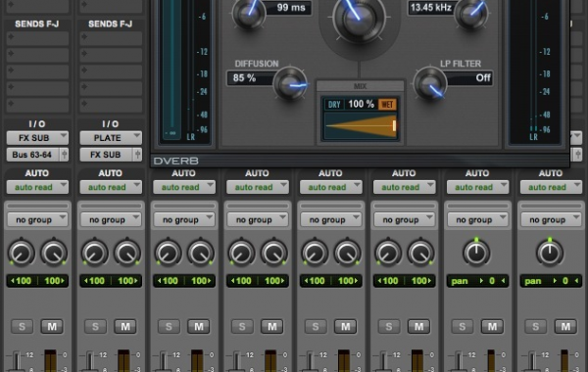Click the WET label in the Mix section
Image resolution: width=588 pixels, height=372 pixels.
click(x=387, y=105)
